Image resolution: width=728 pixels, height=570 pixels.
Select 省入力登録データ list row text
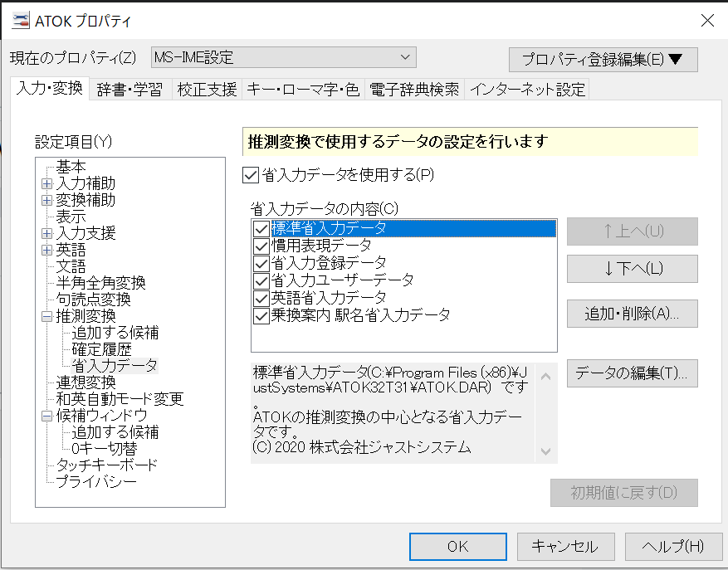click(x=329, y=263)
